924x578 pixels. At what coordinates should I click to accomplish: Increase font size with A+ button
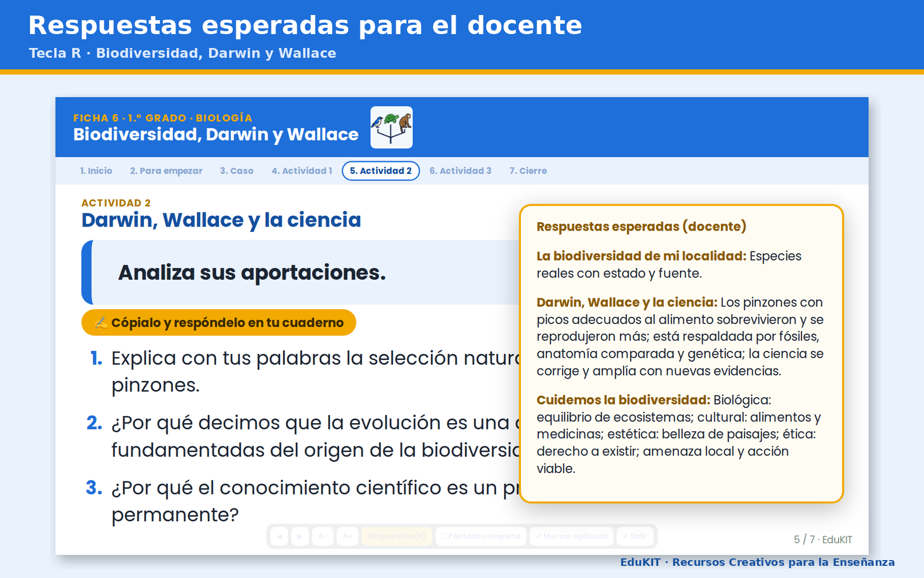[347, 536]
